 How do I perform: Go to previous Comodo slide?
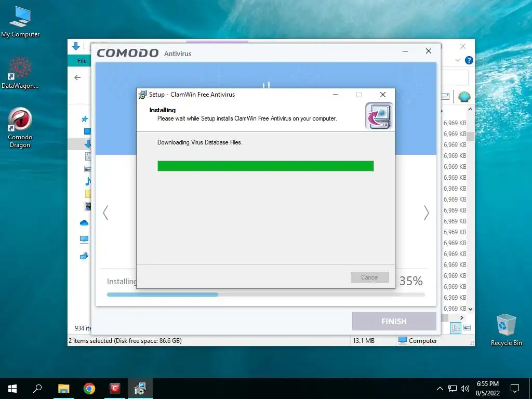(106, 212)
